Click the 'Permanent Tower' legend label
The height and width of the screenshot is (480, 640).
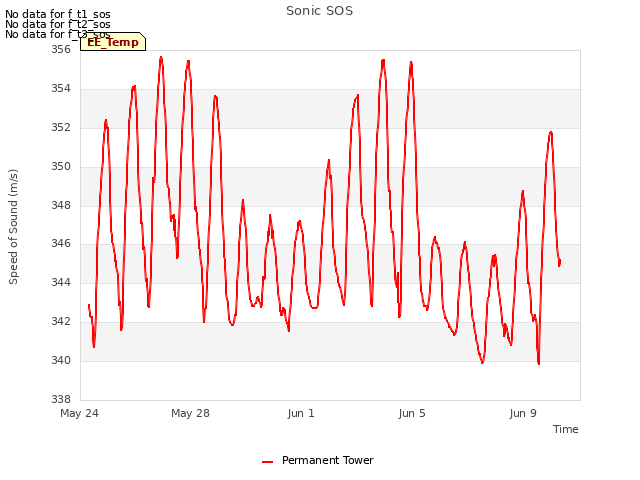point(327,460)
